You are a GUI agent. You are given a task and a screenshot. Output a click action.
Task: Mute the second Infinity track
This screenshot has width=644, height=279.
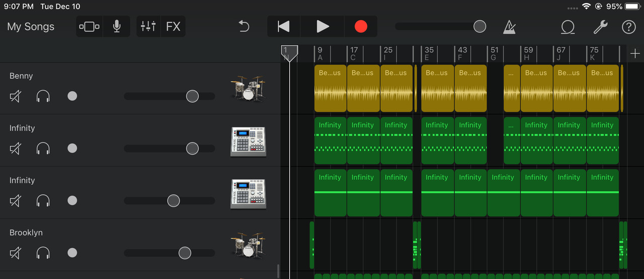[x=16, y=200]
